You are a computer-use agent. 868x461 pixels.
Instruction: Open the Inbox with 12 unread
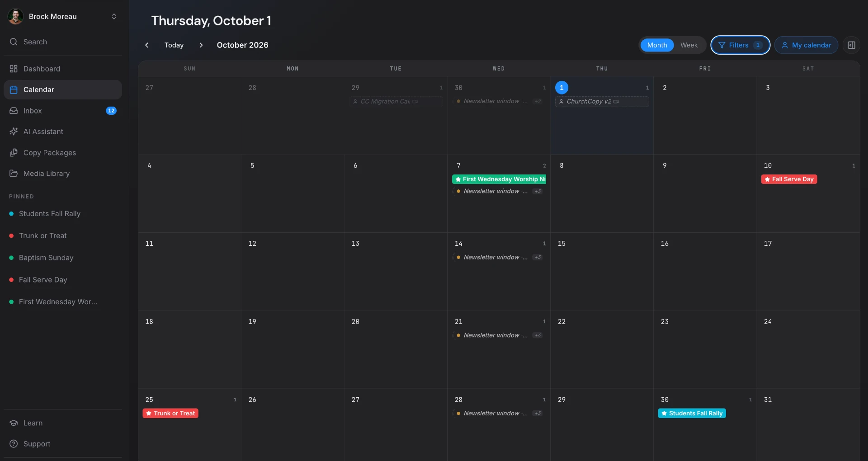tap(63, 111)
